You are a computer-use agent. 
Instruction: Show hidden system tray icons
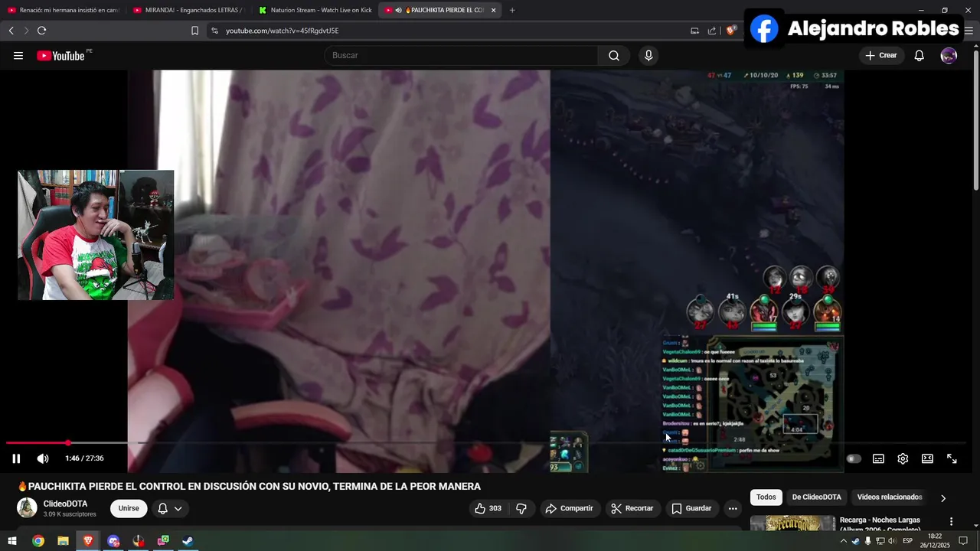844,541
